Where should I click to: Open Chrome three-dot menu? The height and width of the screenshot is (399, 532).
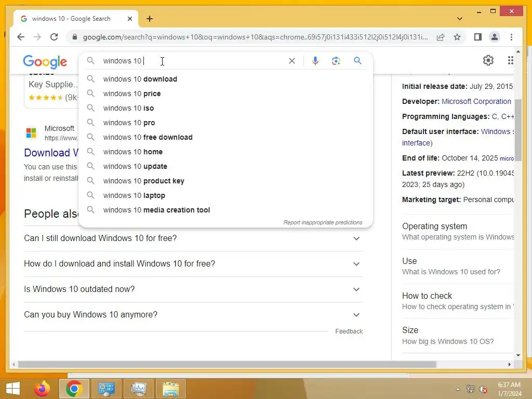511,37
